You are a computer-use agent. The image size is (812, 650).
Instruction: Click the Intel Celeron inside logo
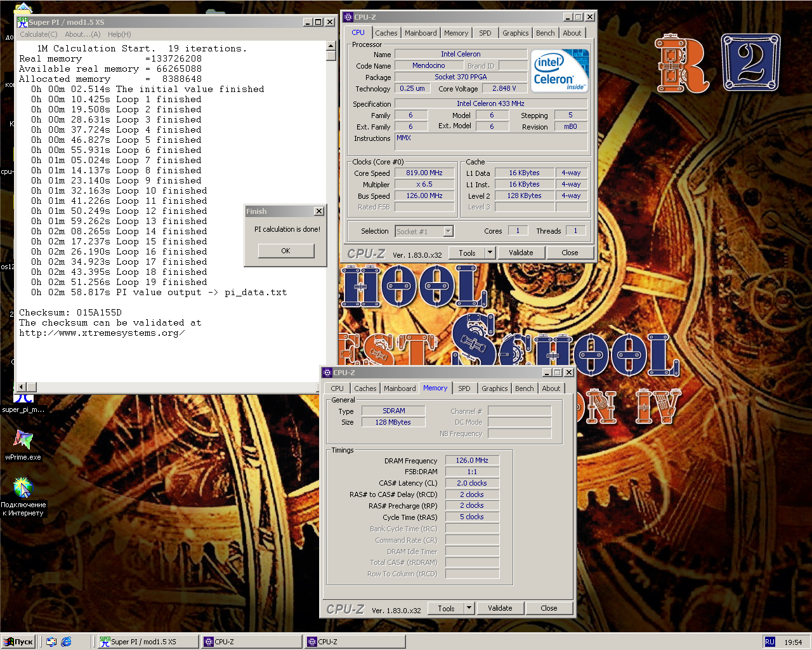560,71
